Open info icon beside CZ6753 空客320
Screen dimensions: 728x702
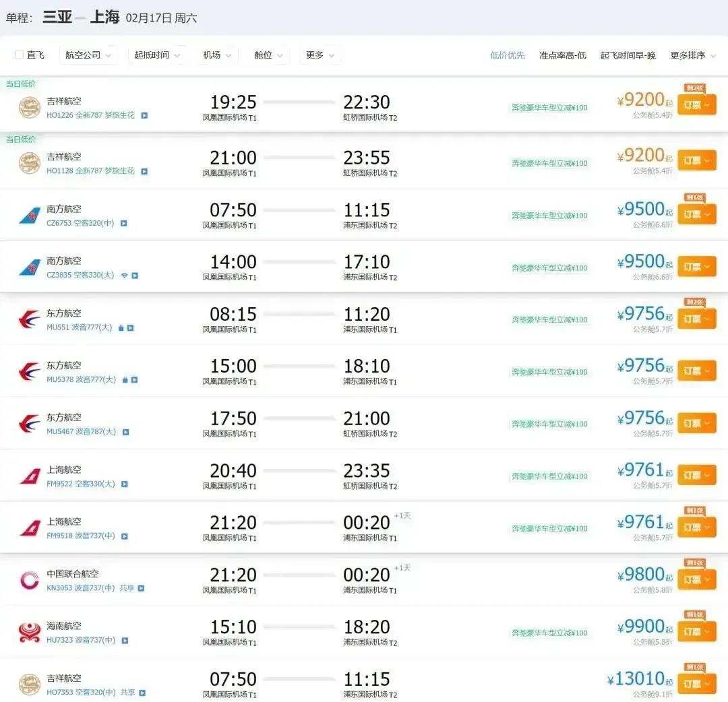(123, 223)
